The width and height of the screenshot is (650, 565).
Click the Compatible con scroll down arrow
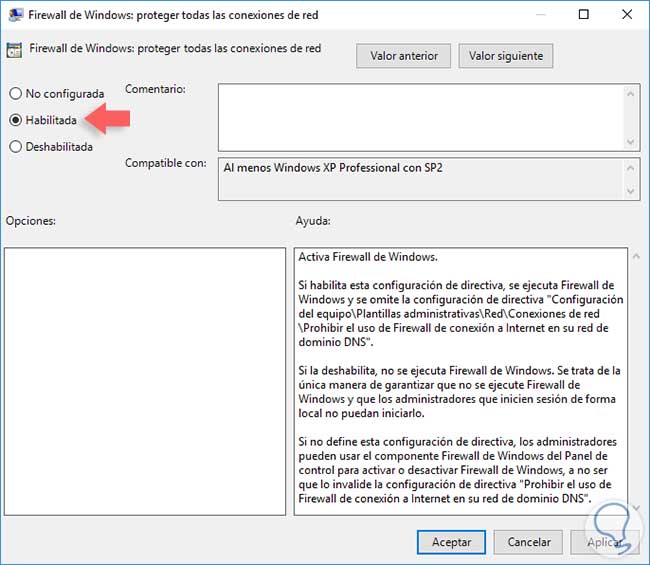pos(631,191)
